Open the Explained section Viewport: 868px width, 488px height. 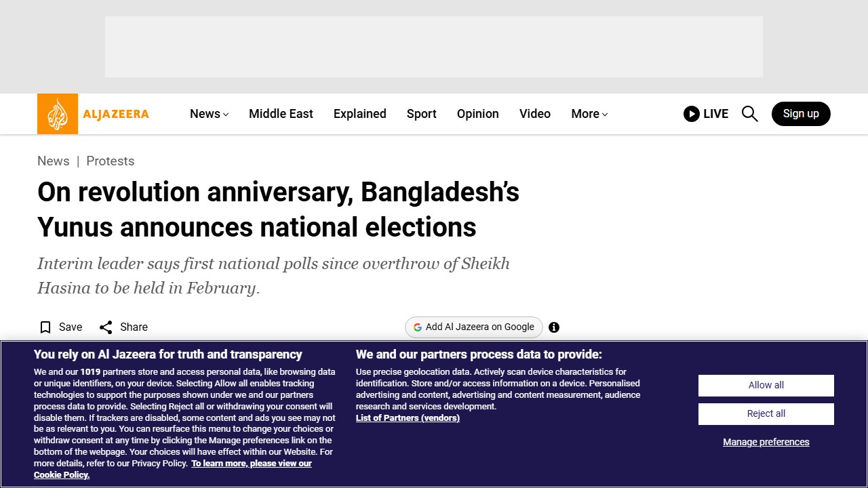[360, 114]
